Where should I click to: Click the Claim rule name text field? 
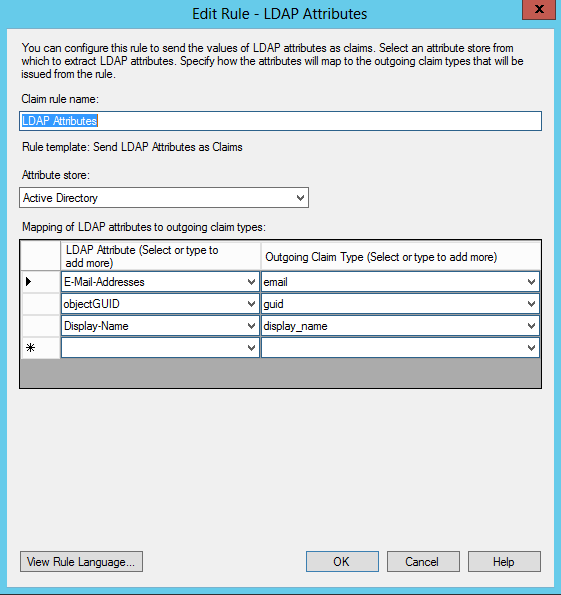coord(280,121)
